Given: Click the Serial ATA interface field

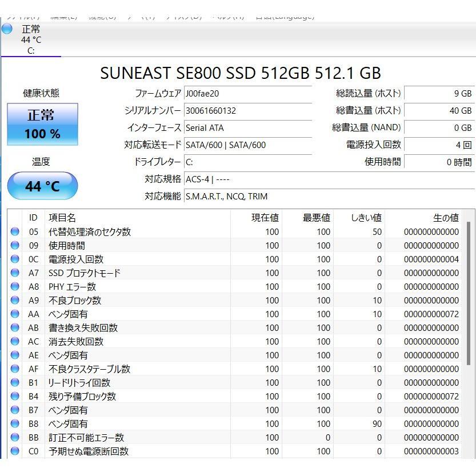Looking at the screenshot, I should point(248,128).
